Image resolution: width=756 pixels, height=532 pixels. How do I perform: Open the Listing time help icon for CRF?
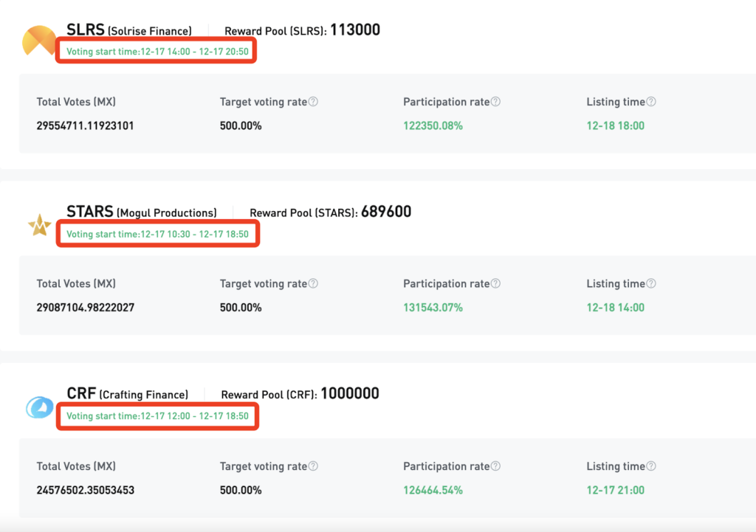(651, 466)
